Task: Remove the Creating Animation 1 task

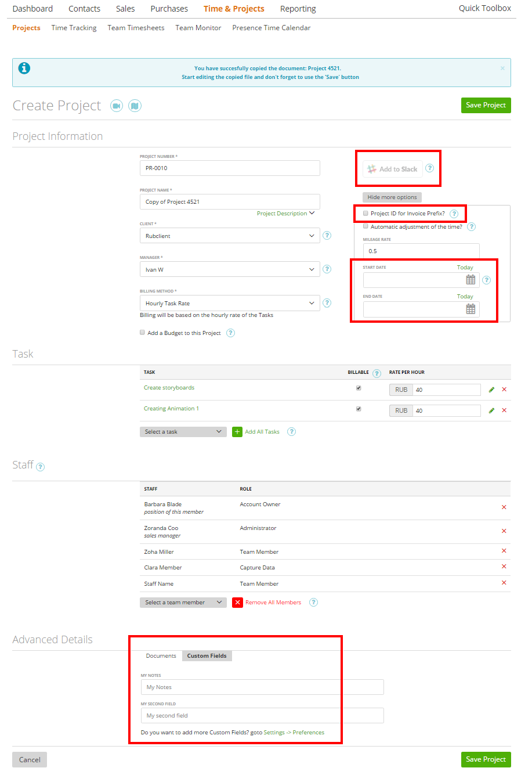Action: coord(504,410)
